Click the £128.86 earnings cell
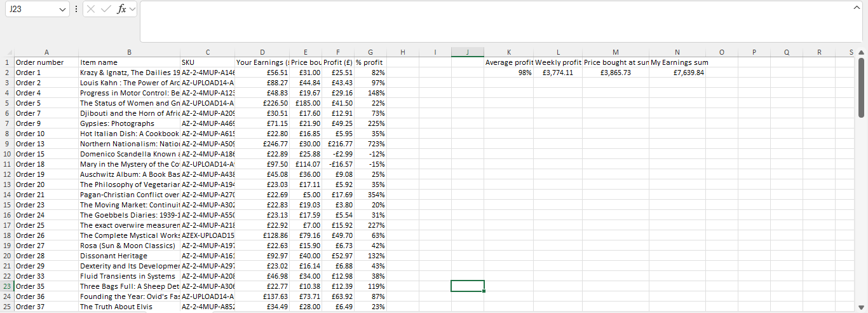The height and width of the screenshot is (313, 868). pos(262,235)
